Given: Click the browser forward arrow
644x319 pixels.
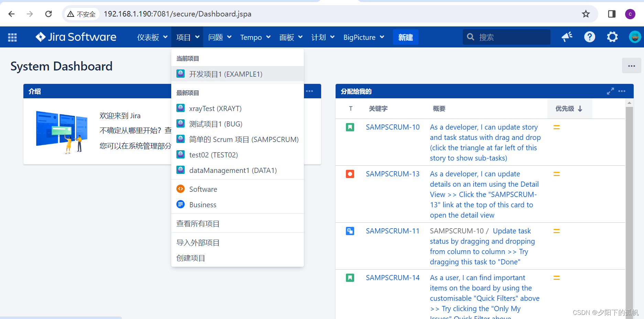Looking at the screenshot, I should (30, 14).
